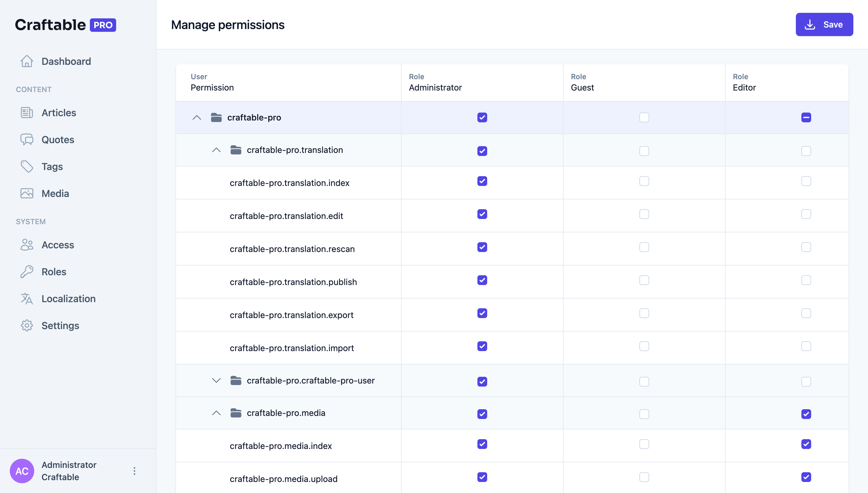Image resolution: width=868 pixels, height=493 pixels.
Task: Click the craftable-pro.translation.import row label
Action: tap(292, 348)
